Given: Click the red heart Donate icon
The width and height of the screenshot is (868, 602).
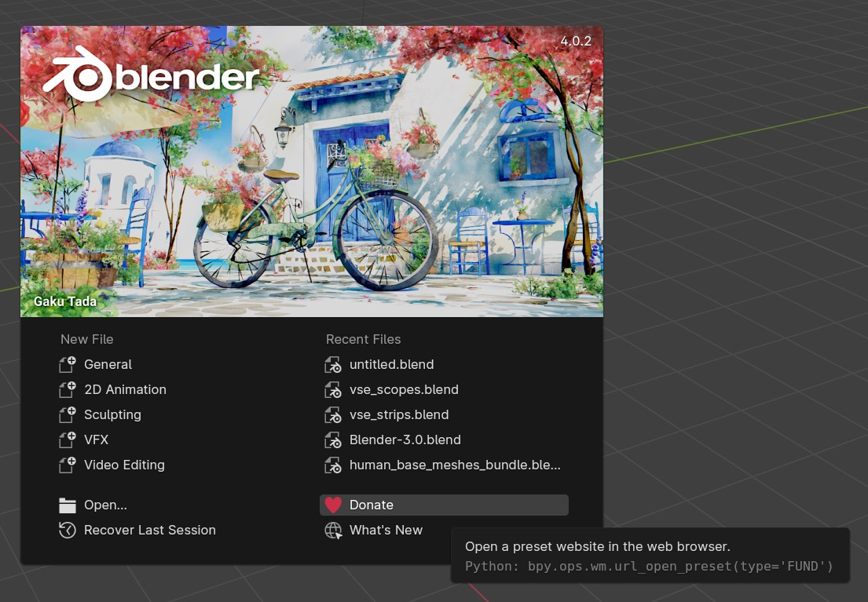Looking at the screenshot, I should click(x=333, y=505).
